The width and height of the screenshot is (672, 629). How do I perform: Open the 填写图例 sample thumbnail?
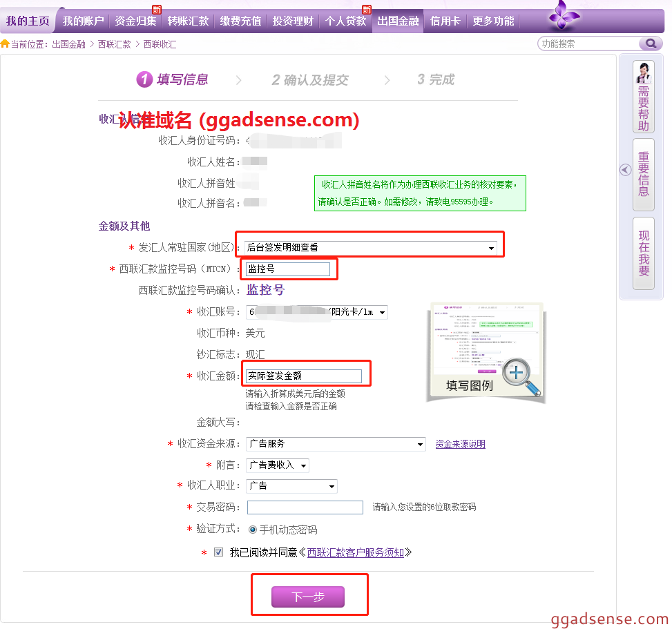coord(485,352)
